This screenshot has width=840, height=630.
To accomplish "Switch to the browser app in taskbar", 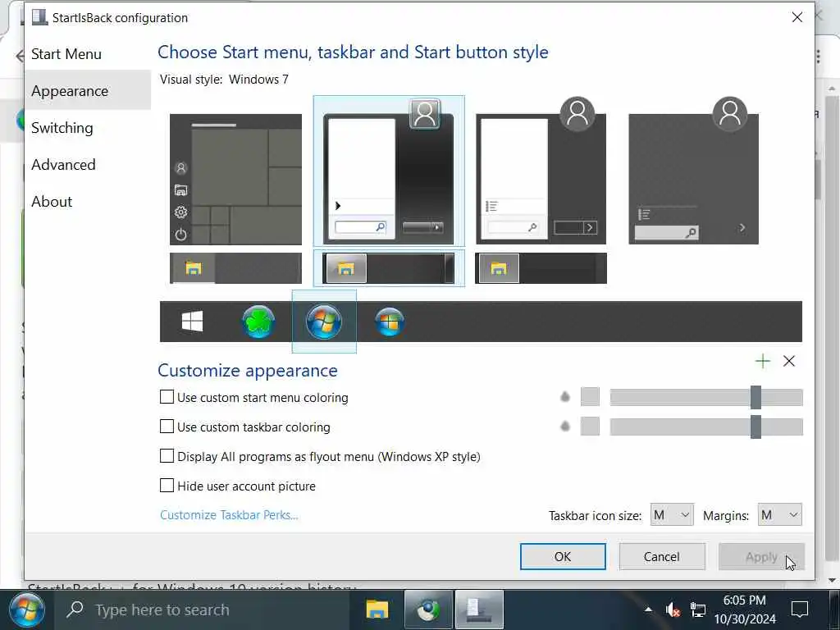I will coord(428,609).
